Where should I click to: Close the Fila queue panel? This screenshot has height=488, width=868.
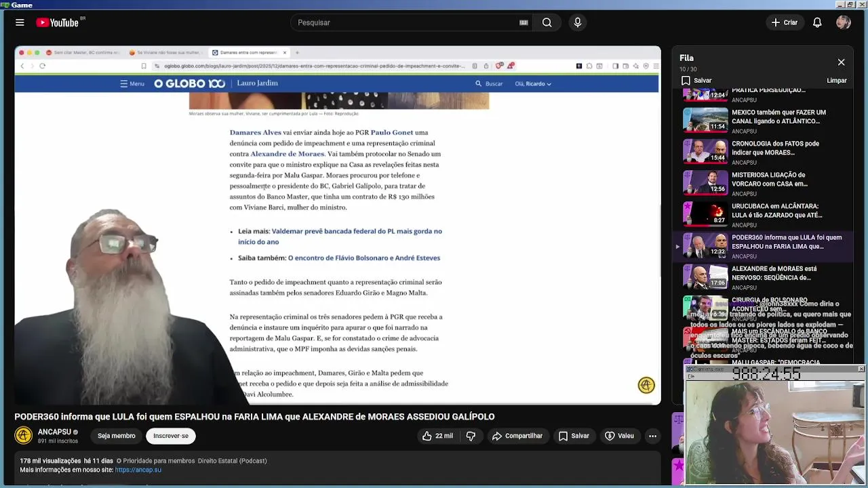(x=841, y=62)
